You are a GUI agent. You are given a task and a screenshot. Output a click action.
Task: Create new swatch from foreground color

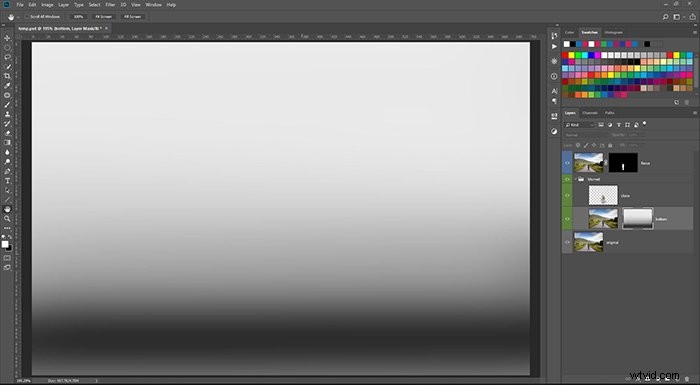tap(676, 102)
